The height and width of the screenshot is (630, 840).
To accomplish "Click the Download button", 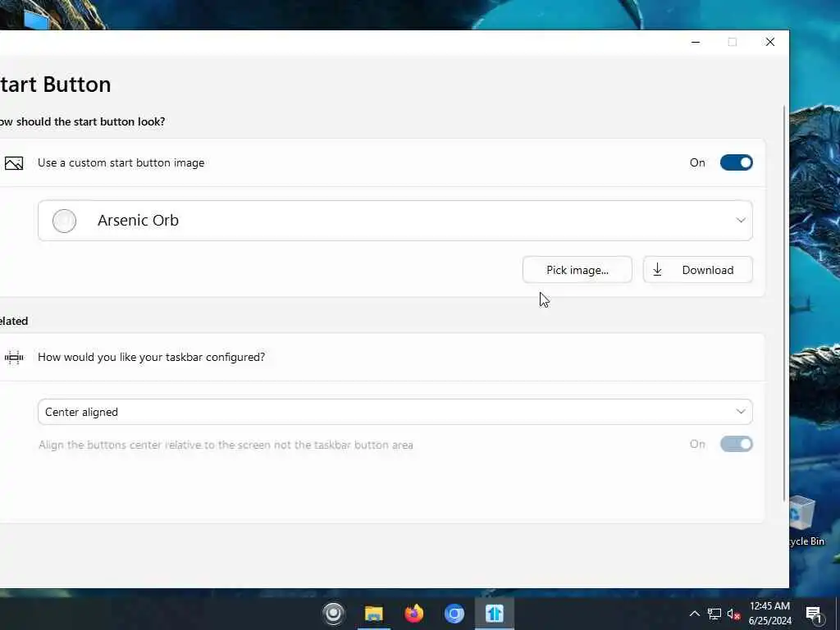I will pyautogui.click(x=697, y=270).
